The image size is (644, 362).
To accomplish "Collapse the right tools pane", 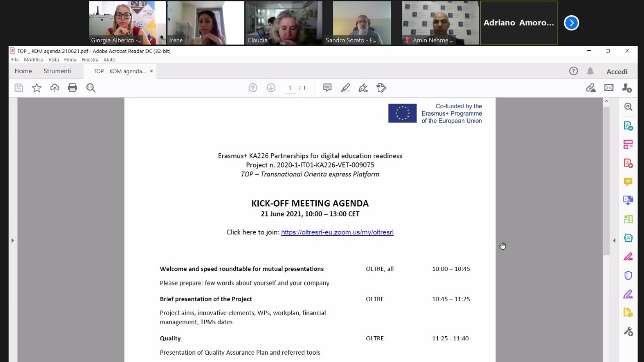I will [614, 240].
